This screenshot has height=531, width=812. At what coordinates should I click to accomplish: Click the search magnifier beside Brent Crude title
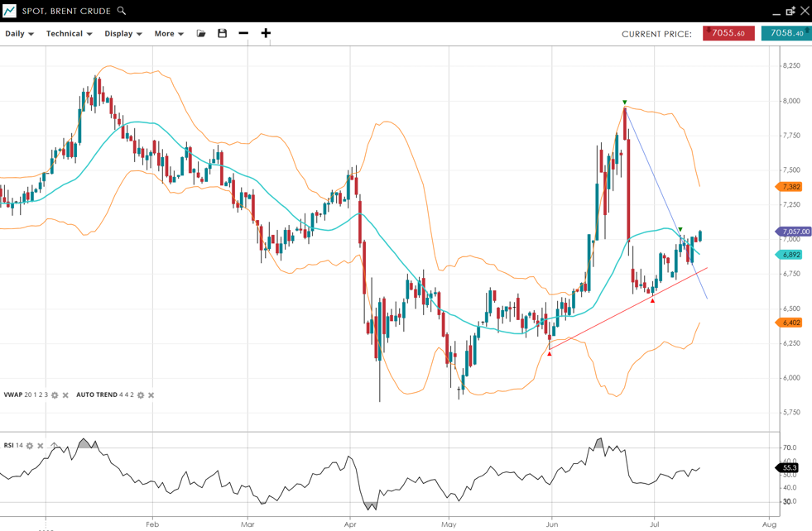click(122, 11)
